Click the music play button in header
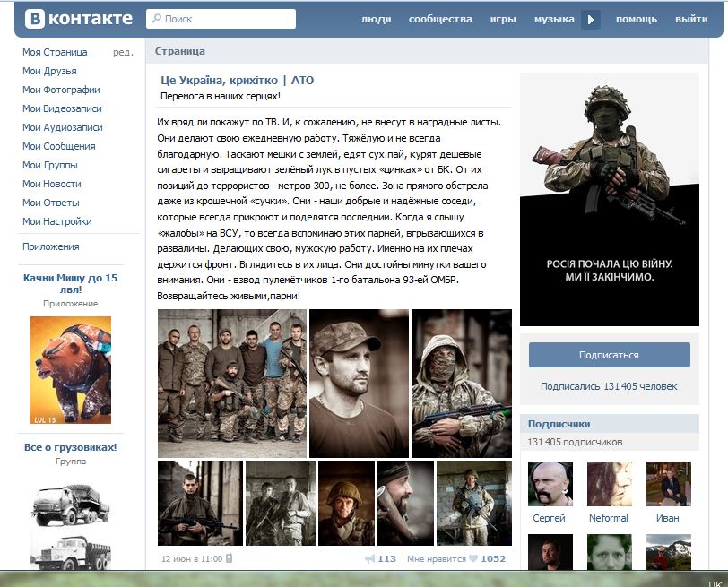The image size is (728, 587). click(x=591, y=20)
